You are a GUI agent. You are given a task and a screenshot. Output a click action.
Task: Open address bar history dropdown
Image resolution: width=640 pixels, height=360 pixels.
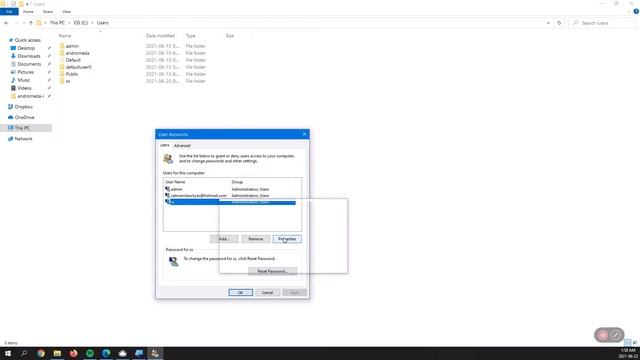tap(548, 23)
